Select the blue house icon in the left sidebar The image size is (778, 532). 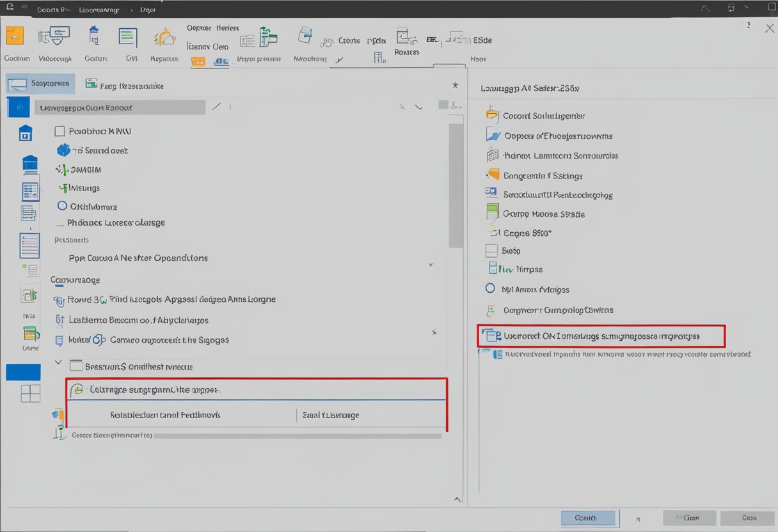click(x=26, y=132)
